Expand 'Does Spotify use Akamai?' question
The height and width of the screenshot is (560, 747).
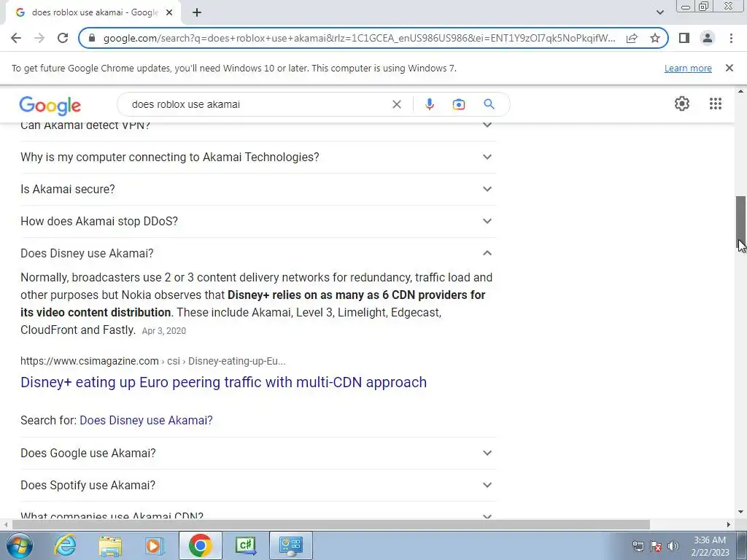[x=258, y=485]
